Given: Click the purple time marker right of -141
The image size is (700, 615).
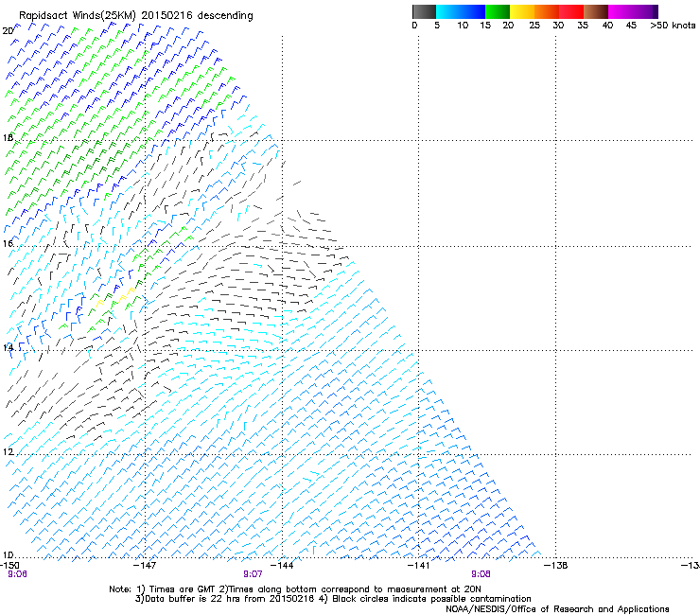Looking at the screenshot, I should coord(481,574).
